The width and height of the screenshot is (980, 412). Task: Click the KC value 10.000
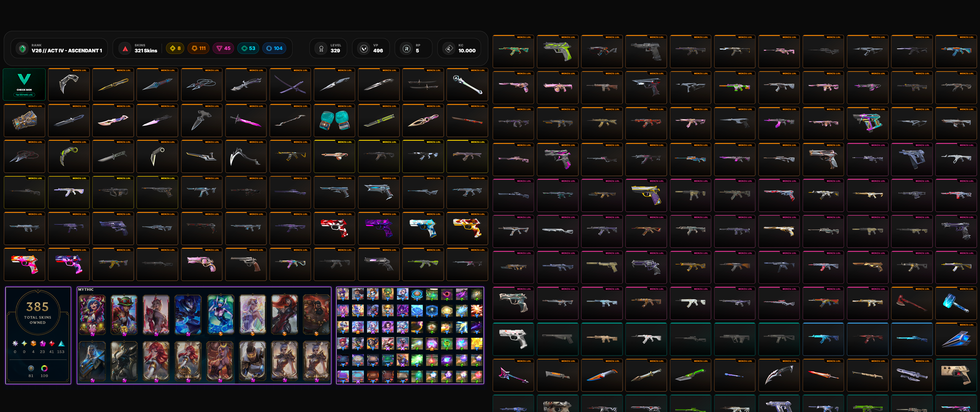click(467, 51)
